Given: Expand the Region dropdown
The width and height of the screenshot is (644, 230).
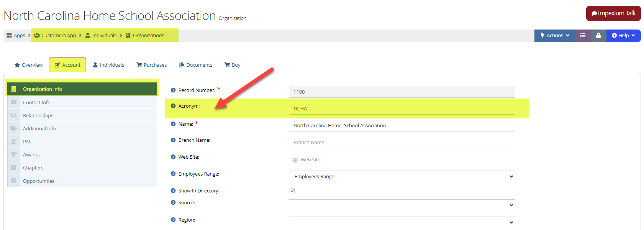Looking at the screenshot, I should 402,222.
